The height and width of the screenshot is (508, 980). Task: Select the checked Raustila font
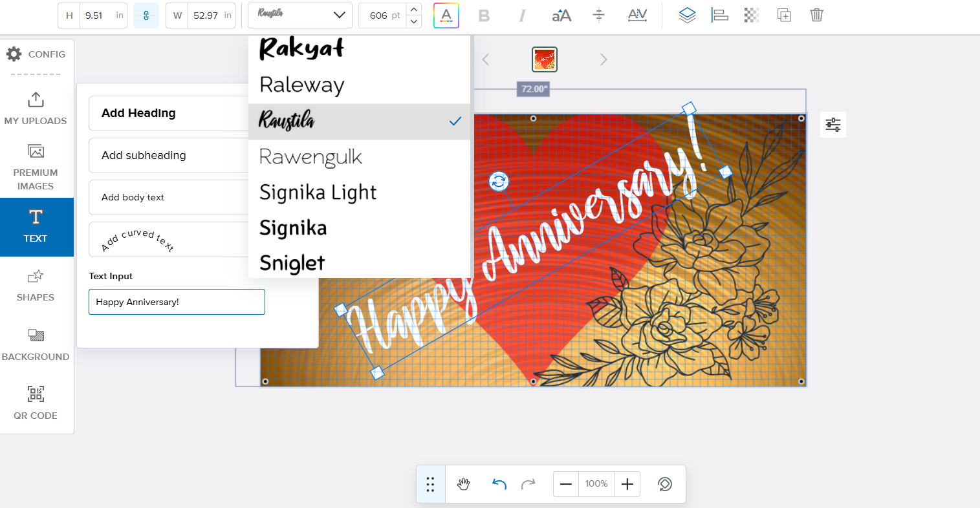(360, 121)
